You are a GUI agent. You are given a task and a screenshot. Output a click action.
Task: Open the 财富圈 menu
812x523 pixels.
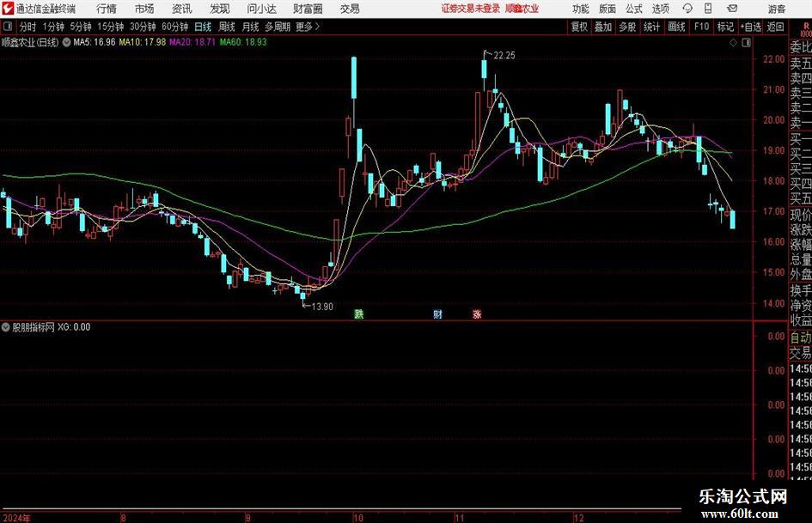click(x=308, y=9)
